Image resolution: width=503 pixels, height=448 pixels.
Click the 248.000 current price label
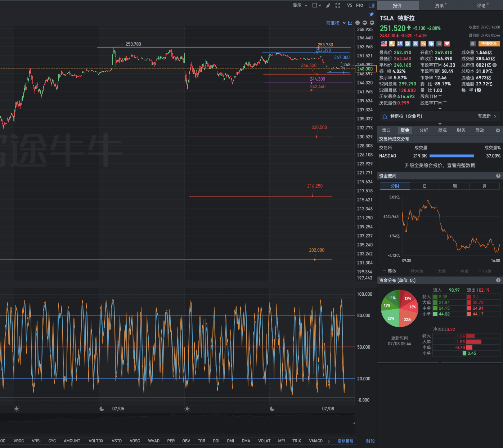tap(366, 69)
